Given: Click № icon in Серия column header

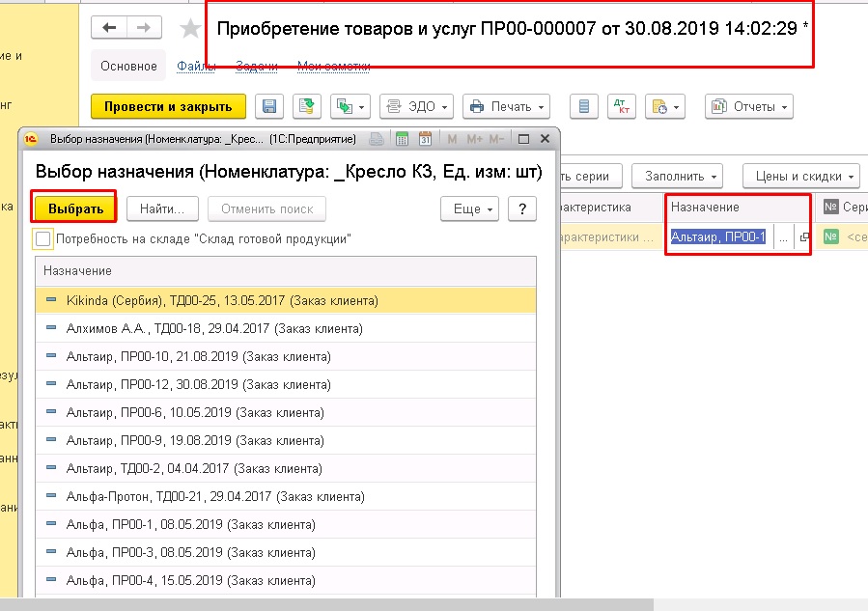Looking at the screenshot, I should click(x=831, y=207).
